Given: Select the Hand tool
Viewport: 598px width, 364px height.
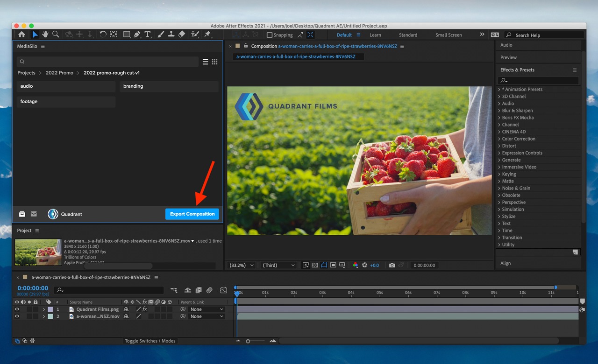Looking at the screenshot, I should click(45, 35).
